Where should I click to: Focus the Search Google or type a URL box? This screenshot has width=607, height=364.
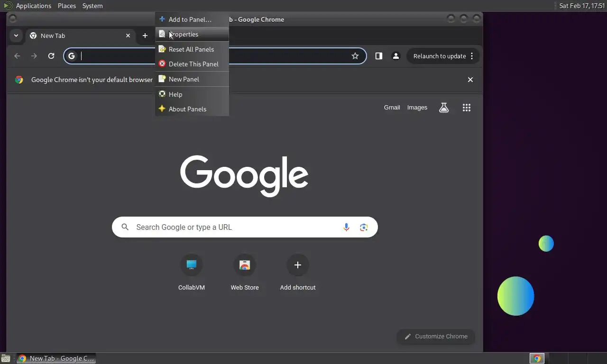click(x=245, y=227)
